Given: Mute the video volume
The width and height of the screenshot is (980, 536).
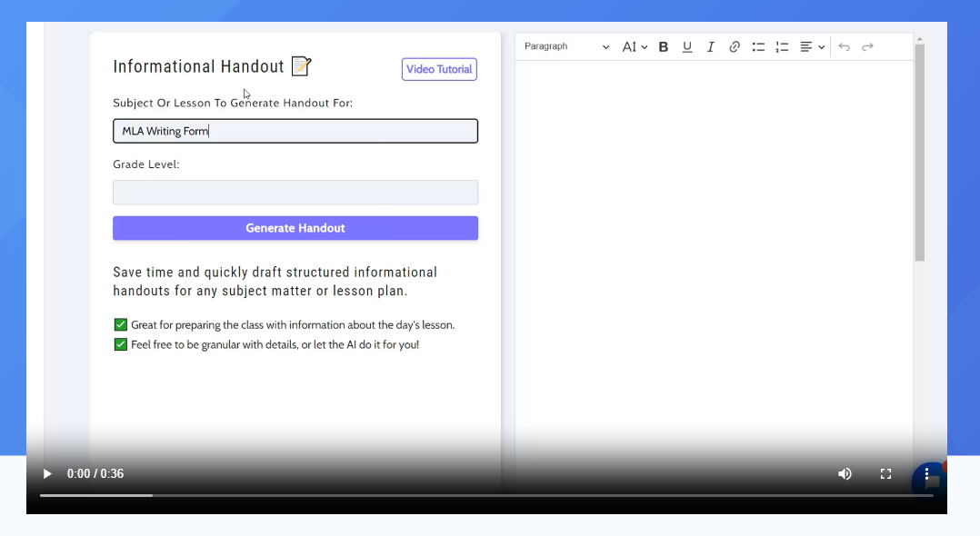Looking at the screenshot, I should tap(845, 473).
